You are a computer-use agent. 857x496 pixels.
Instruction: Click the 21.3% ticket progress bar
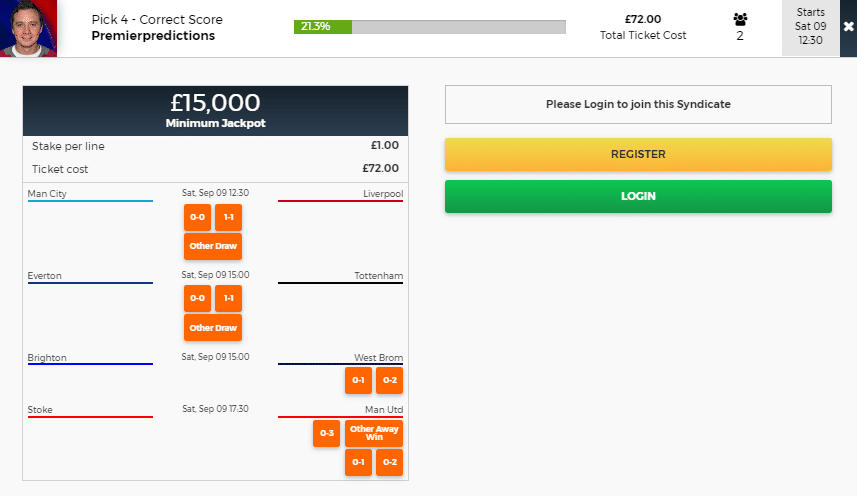click(x=430, y=27)
